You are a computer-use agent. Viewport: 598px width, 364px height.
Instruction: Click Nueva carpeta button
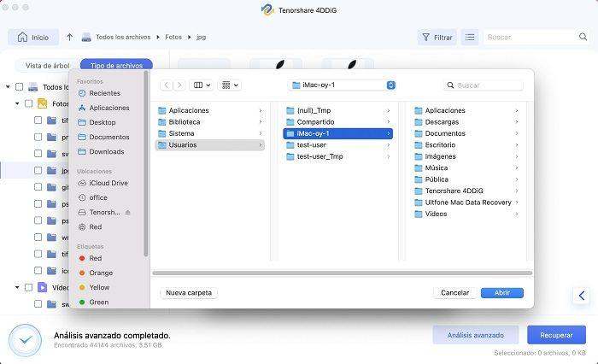[x=189, y=292]
